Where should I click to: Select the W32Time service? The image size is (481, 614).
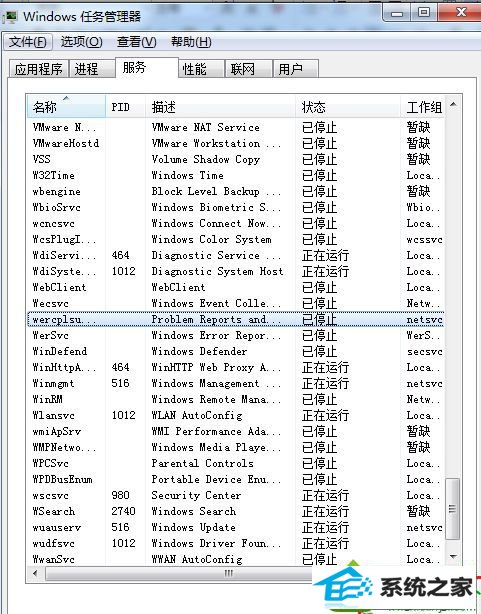pos(236,175)
